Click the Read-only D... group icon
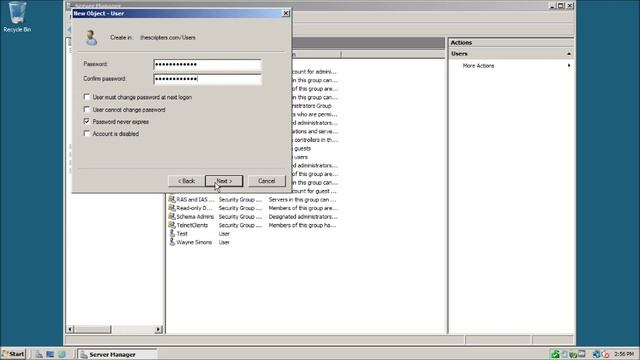This screenshot has height=360, width=640. 171,208
